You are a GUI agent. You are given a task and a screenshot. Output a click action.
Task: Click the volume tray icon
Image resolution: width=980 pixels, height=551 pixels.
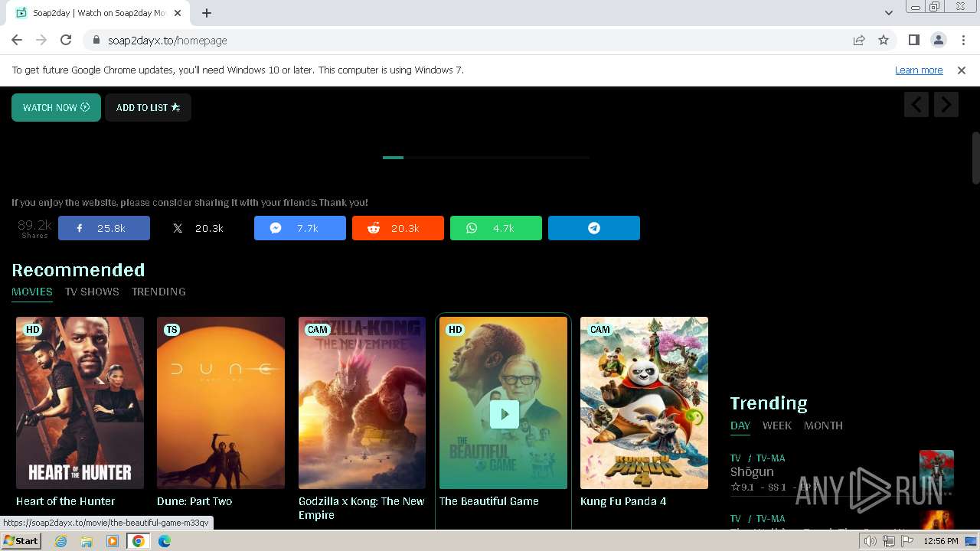[871, 541]
